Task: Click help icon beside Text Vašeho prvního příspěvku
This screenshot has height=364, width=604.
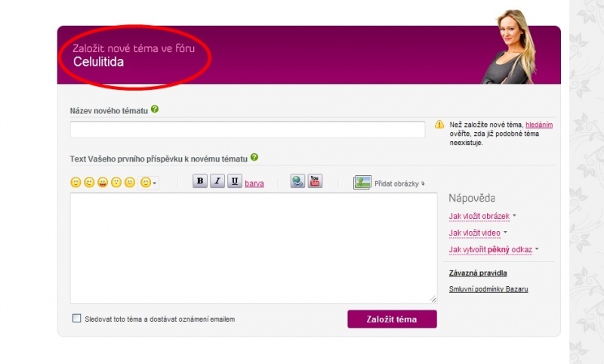Action: (x=254, y=157)
